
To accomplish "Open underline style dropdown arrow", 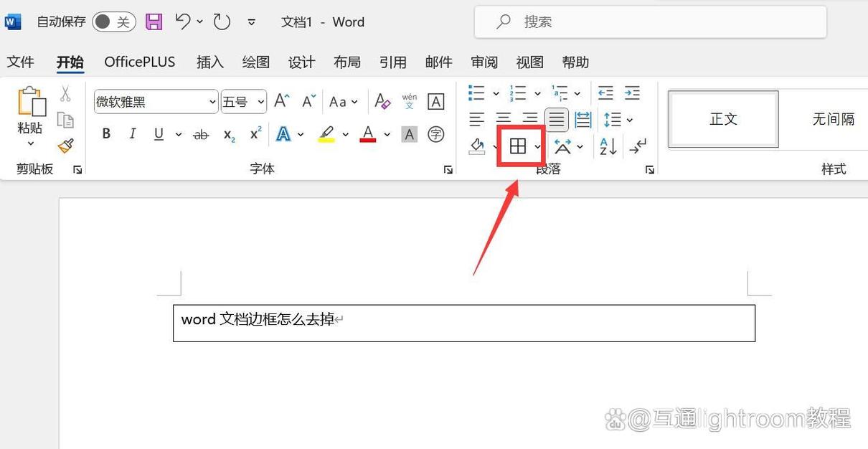I will 179,134.
